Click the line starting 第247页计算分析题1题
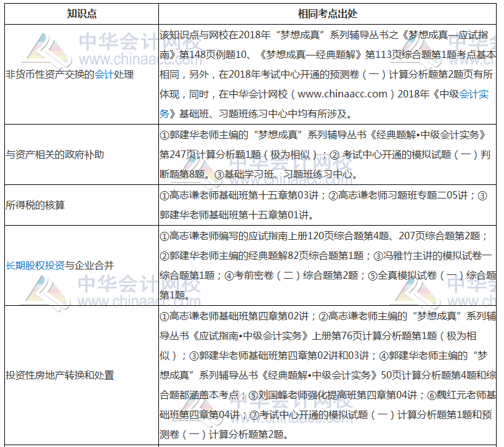 [x=325, y=155]
